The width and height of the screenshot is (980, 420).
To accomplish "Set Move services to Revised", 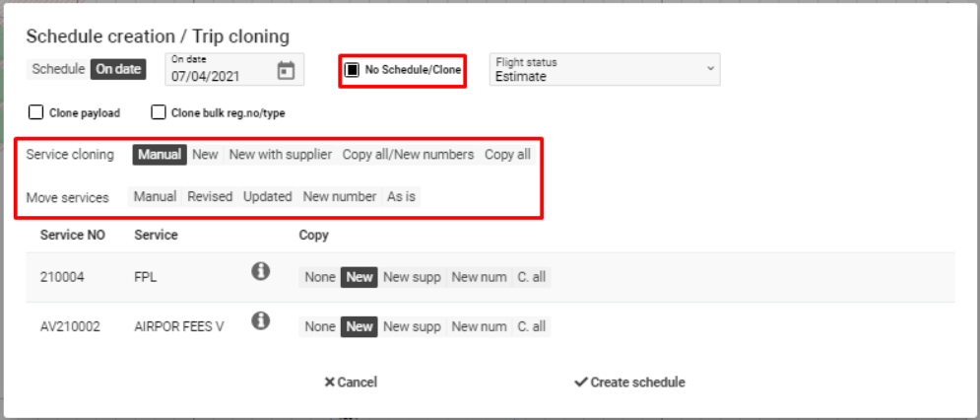I will click(x=210, y=196).
